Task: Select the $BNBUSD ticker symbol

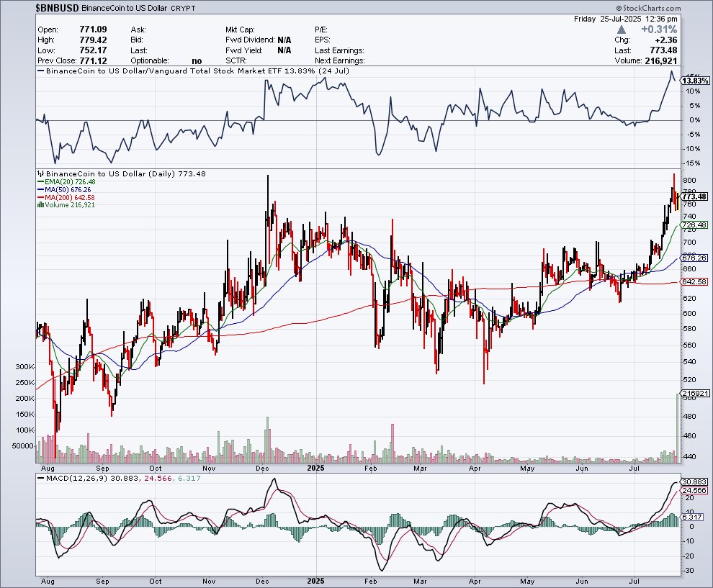Action: [58, 8]
